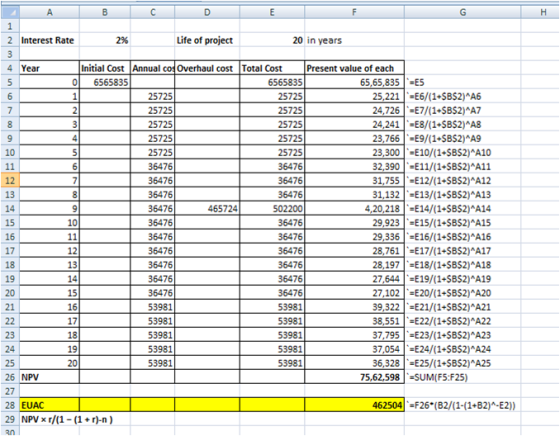The height and width of the screenshot is (436, 560).
Task: Click the Select All corner button
Action: pyautogui.click(x=10, y=12)
